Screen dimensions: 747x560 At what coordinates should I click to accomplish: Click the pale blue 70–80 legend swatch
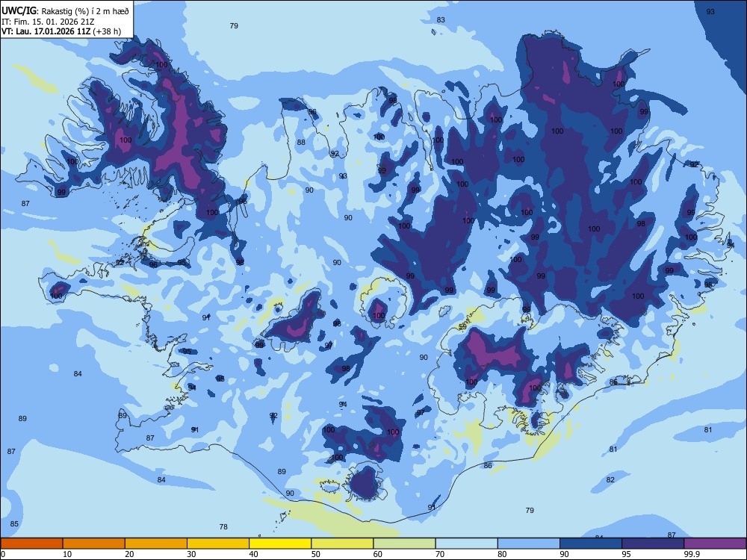click(x=466, y=544)
